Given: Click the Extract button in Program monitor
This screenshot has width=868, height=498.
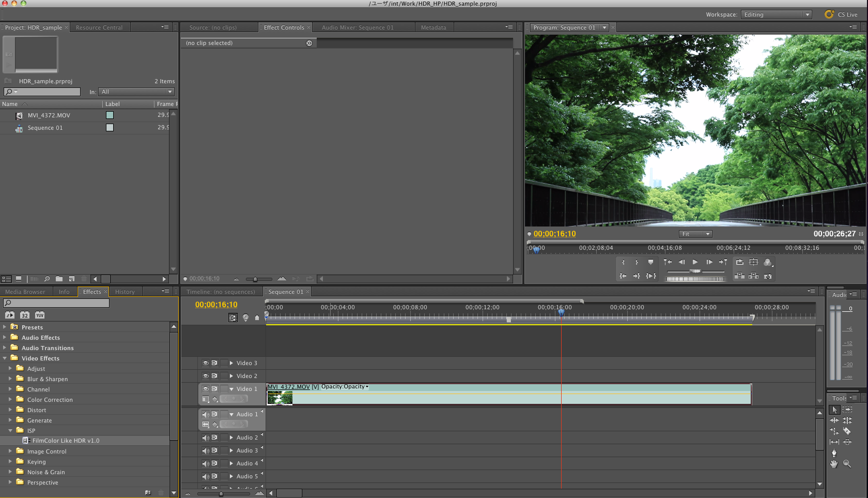Looking at the screenshot, I should (754, 276).
